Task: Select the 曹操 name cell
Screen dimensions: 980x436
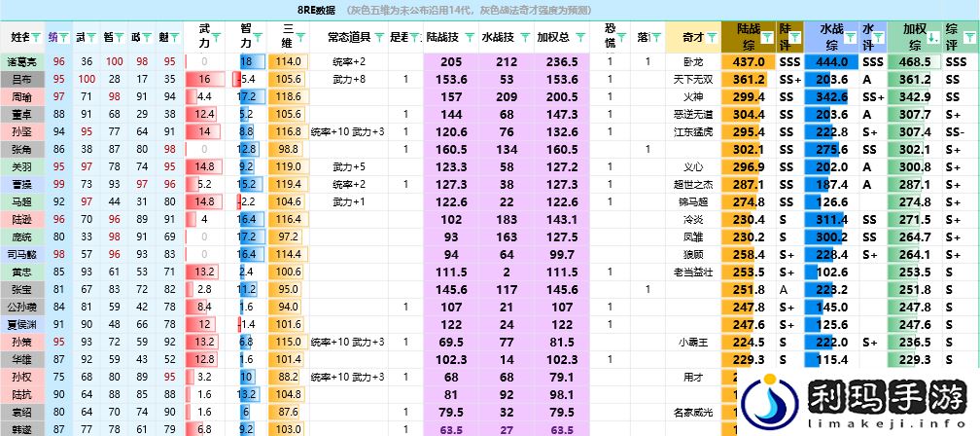Action: point(22,185)
